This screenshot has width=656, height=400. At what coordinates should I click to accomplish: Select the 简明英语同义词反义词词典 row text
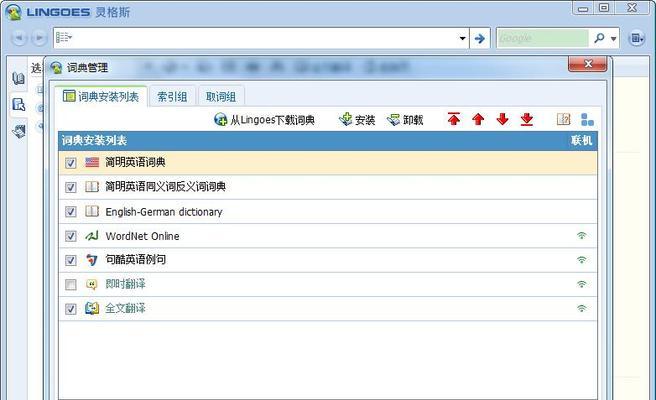[x=165, y=187]
